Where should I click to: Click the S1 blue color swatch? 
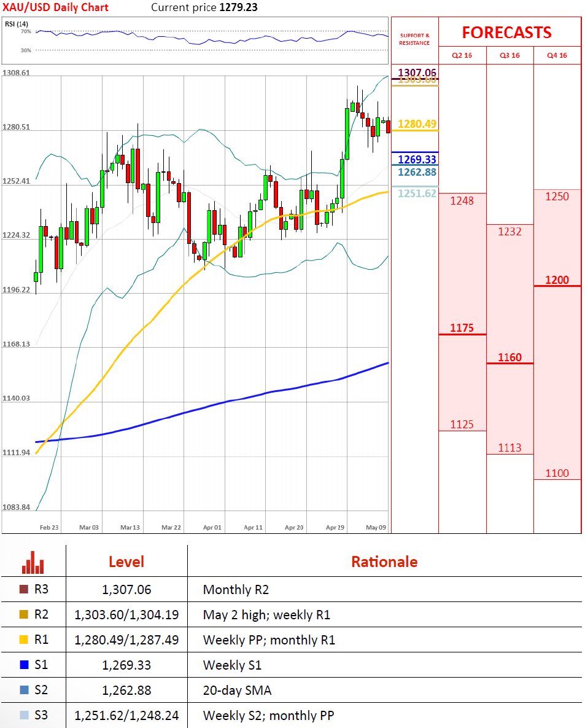pyautogui.click(x=24, y=664)
